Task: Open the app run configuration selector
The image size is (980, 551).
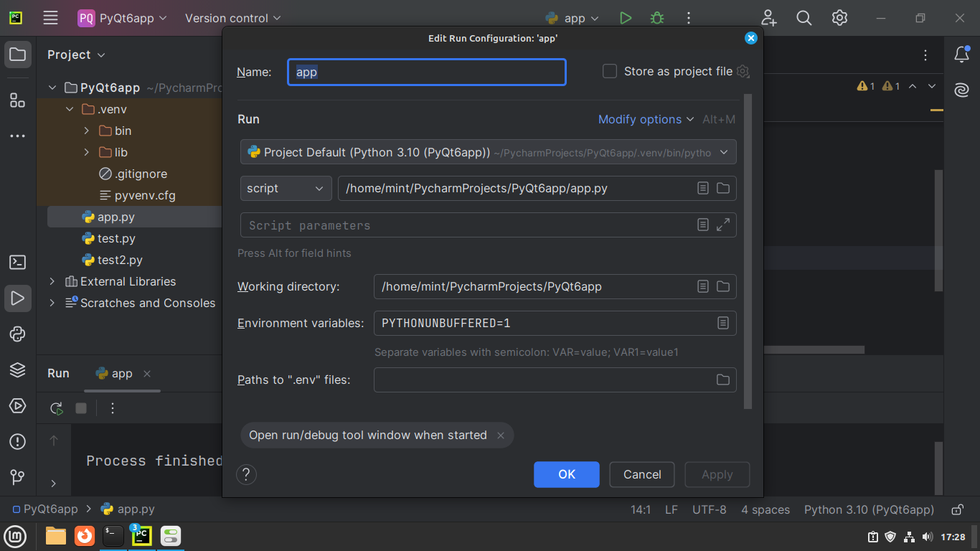Action: pyautogui.click(x=572, y=18)
